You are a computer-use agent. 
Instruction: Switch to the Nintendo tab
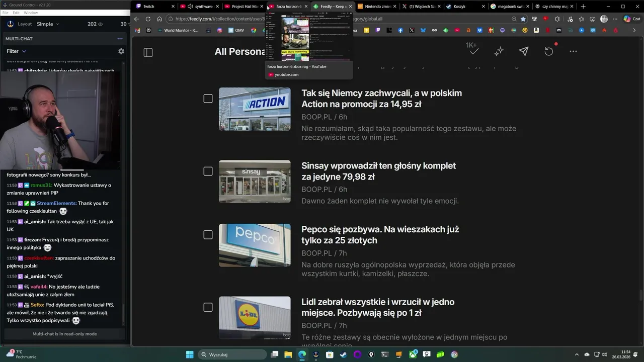coord(376,7)
